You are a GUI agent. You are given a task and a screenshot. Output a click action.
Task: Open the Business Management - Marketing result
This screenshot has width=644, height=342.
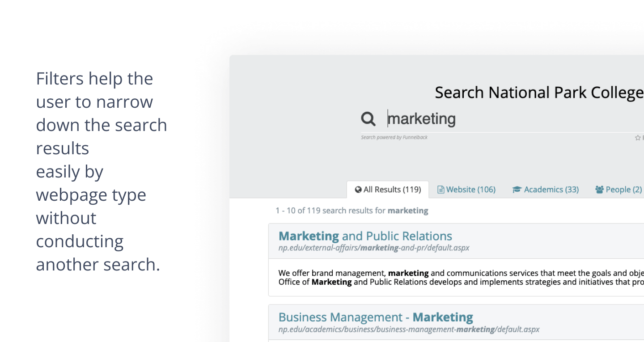click(x=376, y=317)
